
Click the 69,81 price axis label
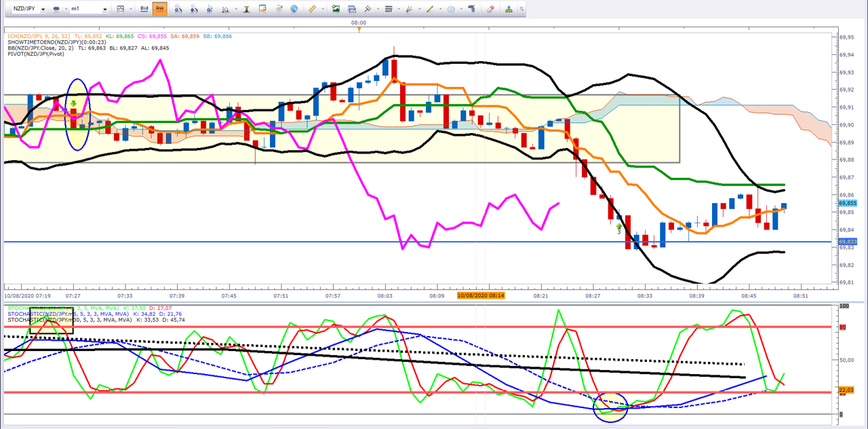[x=847, y=282]
